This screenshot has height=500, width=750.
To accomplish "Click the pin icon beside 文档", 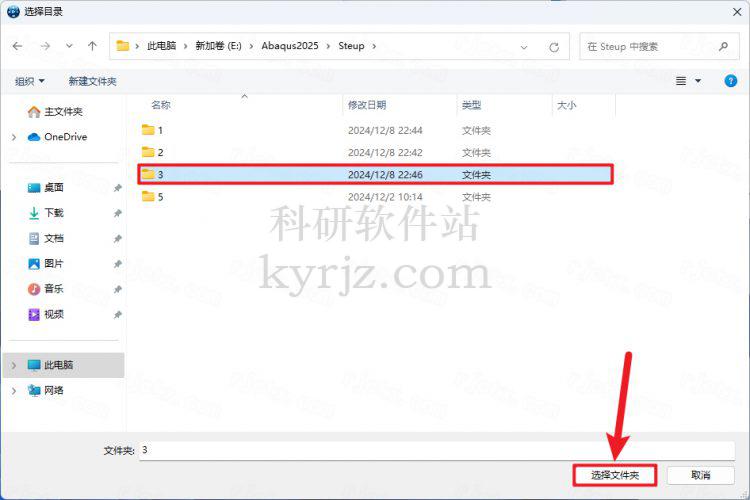I will coord(118,239).
